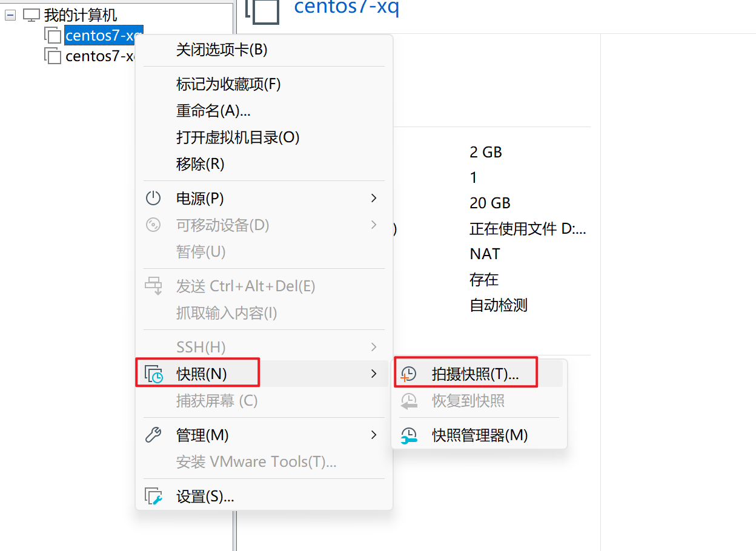
Task: Click the NAT network value
Action: [x=485, y=254]
